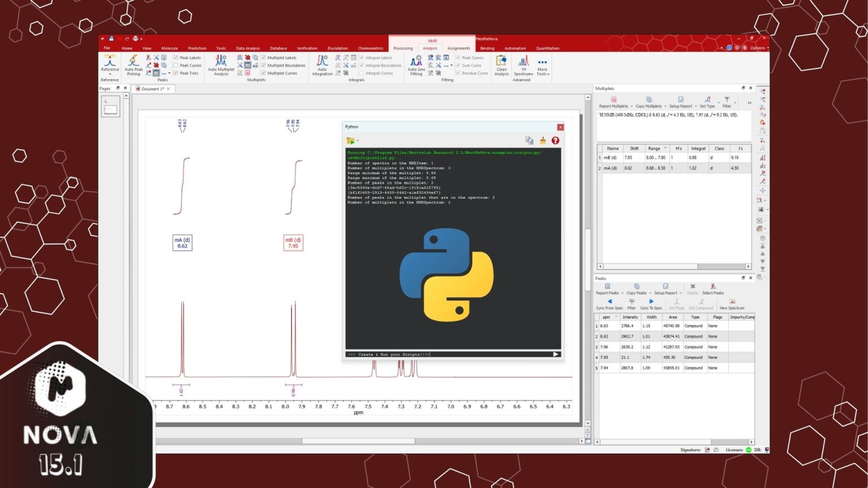Toggle the Multiplet Labels checkbox
868x488 pixels.
tap(263, 58)
